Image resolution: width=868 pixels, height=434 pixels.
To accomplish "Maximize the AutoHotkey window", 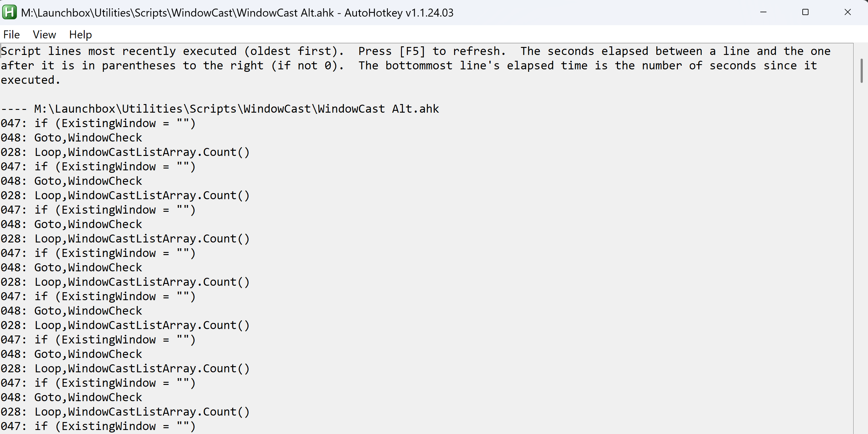I will (805, 13).
